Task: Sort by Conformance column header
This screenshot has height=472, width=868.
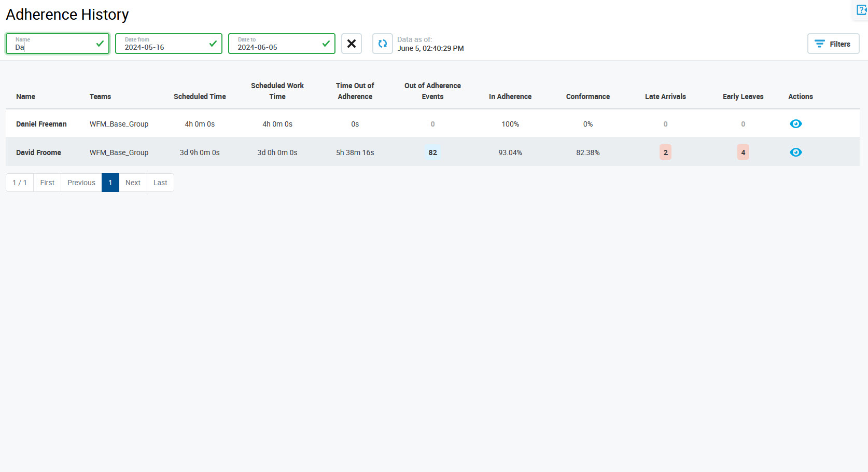Action: pyautogui.click(x=587, y=96)
